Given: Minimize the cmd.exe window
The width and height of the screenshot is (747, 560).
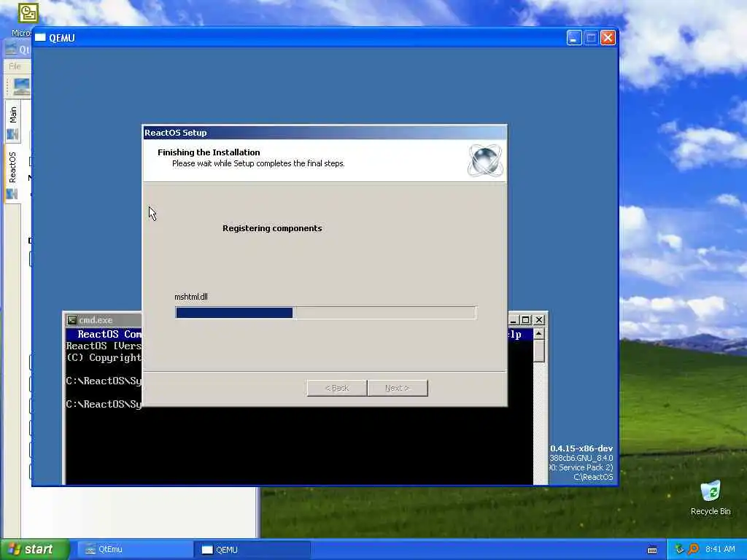Looking at the screenshot, I should (x=513, y=320).
